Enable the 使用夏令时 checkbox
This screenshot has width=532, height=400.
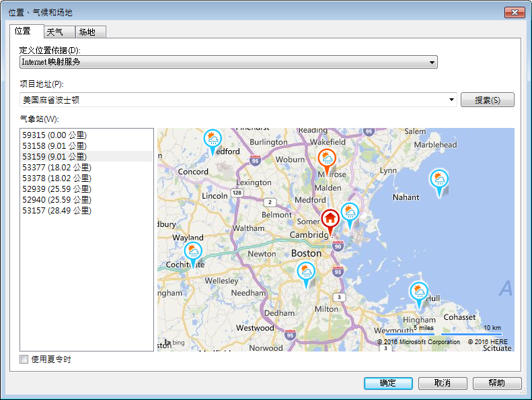(24, 359)
